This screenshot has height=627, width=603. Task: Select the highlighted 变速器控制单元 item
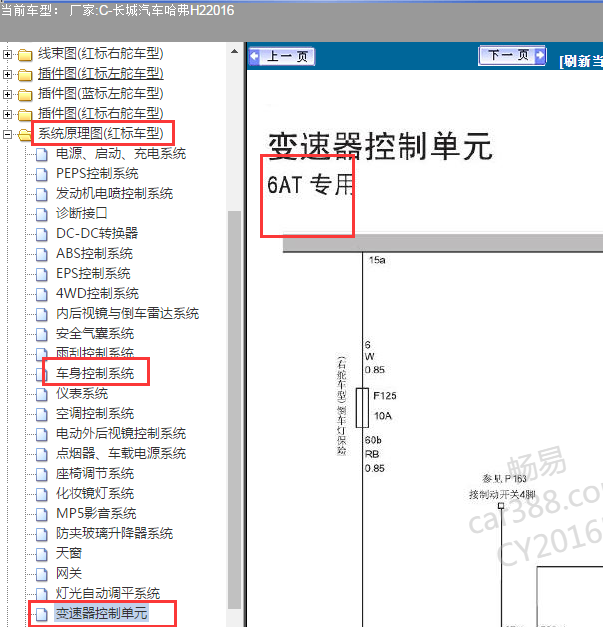coord(101,613)
